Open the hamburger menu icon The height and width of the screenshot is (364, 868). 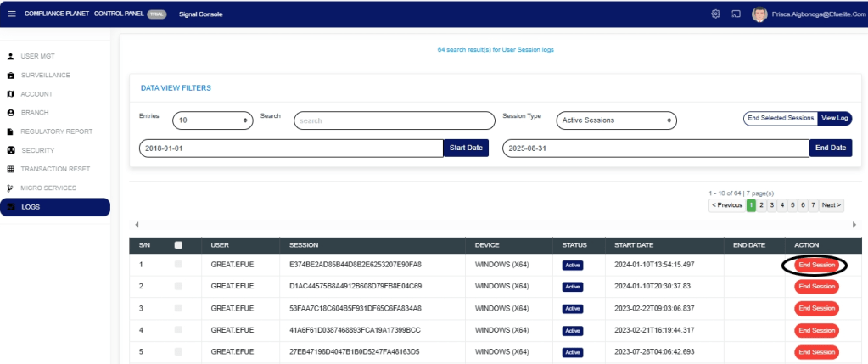(x=11, y=14)
